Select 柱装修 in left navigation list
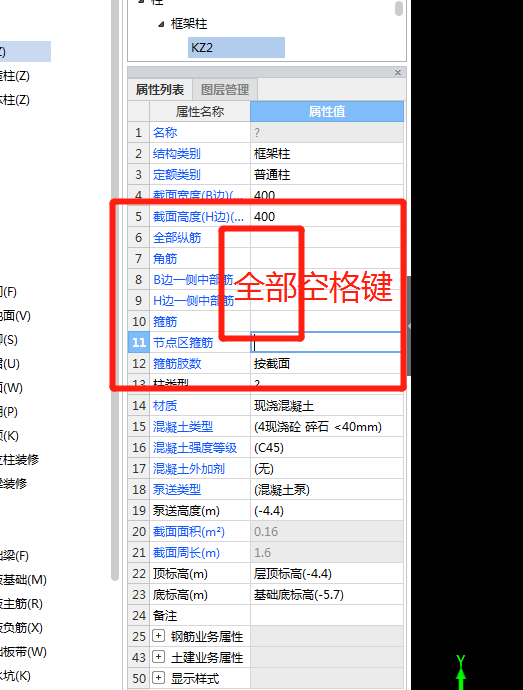 point(19,459)
